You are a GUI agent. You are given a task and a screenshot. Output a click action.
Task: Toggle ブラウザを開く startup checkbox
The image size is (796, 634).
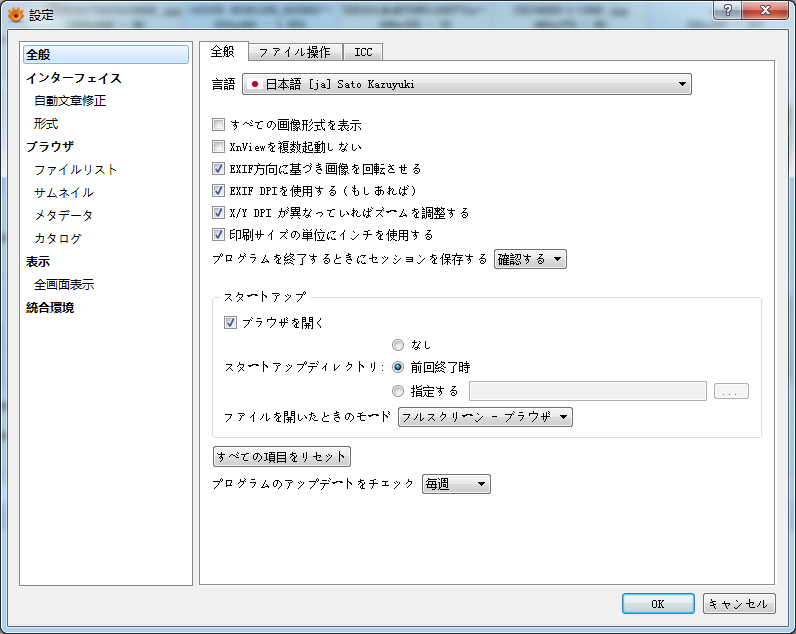(230, 323)
